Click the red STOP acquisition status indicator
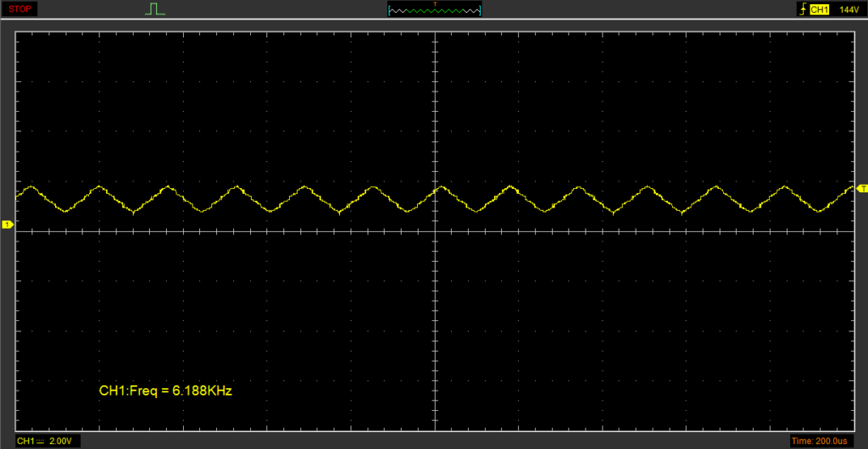 (x=20, y=9)
